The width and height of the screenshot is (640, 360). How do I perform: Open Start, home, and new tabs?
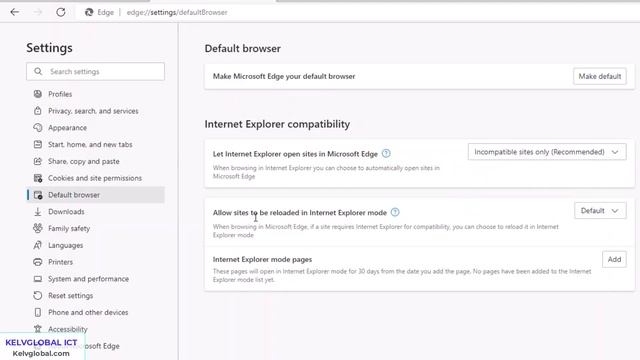[90, 144]
